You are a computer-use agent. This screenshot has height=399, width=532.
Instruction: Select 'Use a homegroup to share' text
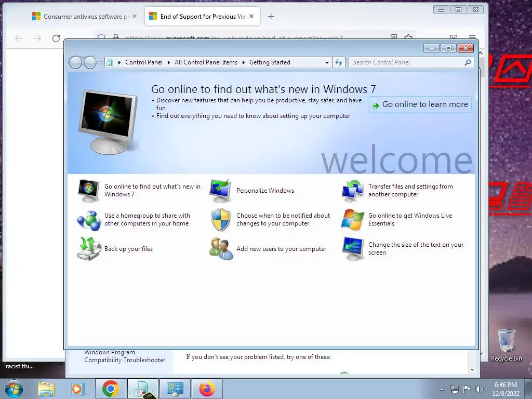(147, 220)
